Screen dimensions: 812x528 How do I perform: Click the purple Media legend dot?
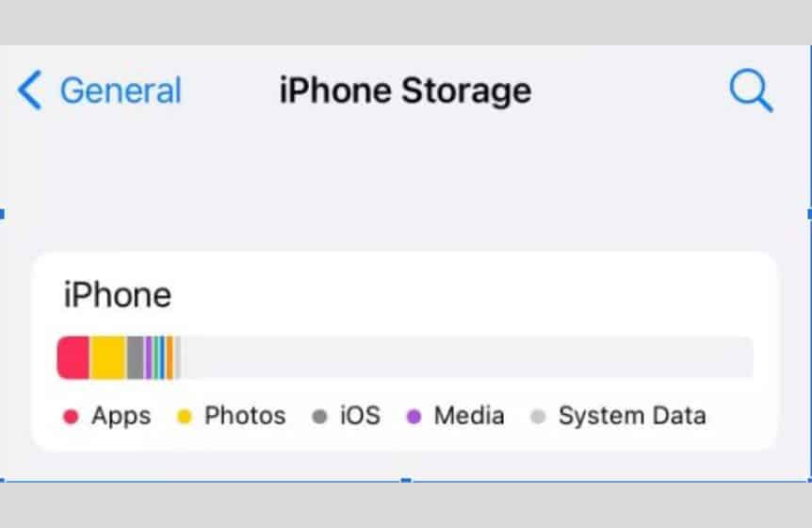point(414,417)
